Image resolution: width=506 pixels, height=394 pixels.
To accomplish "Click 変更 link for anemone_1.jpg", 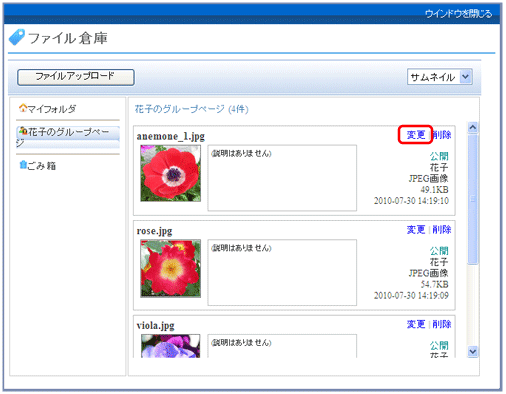I will (x=416, y=135).
